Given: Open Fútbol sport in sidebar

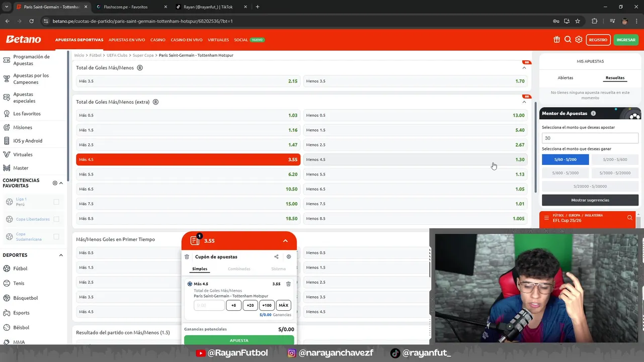Looking at the screenshot, I should point(20,268).
